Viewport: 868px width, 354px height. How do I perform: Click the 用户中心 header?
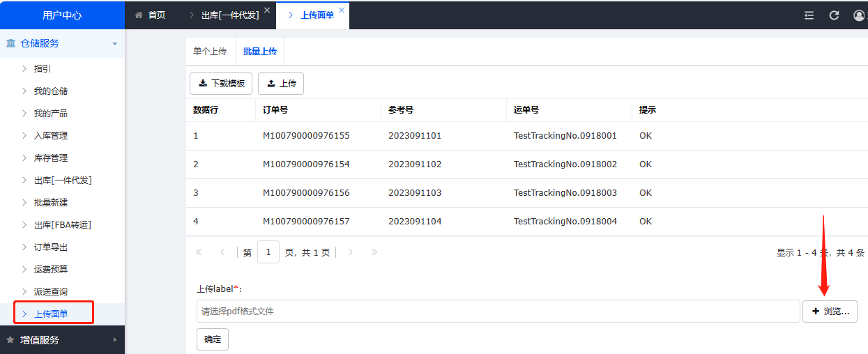click(x=62, y=15)
